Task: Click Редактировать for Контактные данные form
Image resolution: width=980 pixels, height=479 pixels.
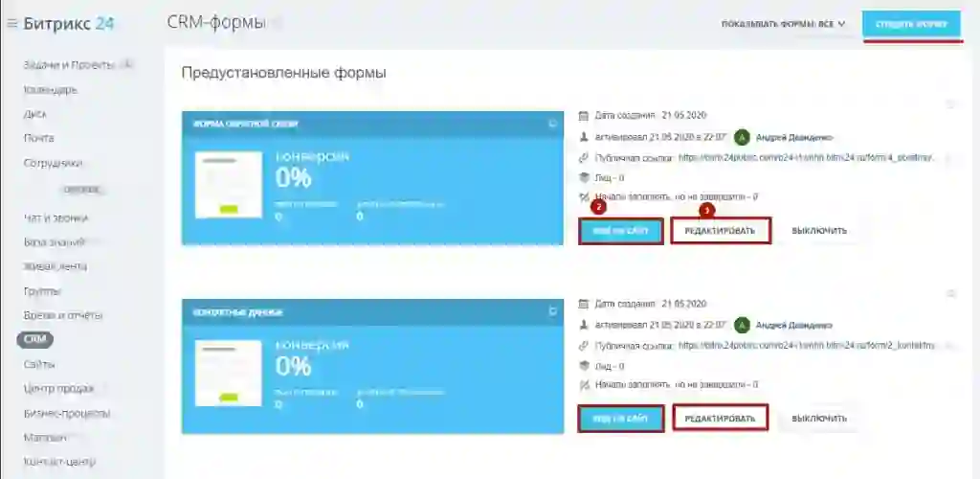Action: [721, 419]
